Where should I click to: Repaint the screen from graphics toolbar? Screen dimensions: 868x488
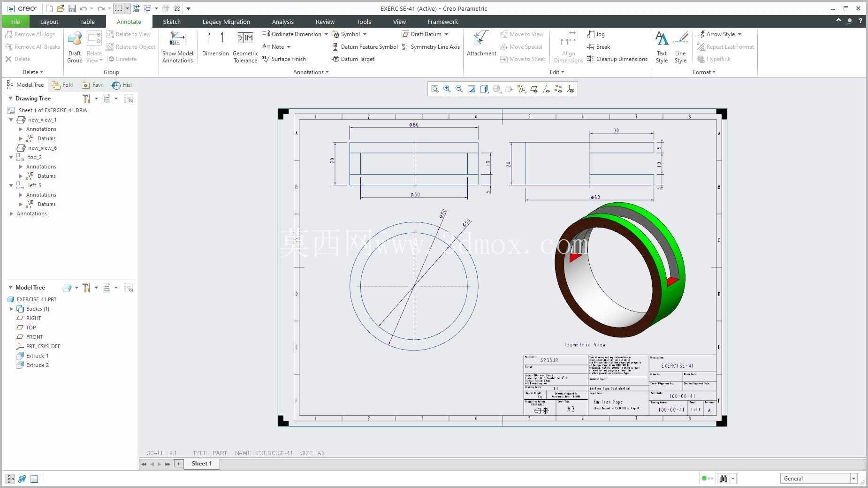tap(472, 89)
